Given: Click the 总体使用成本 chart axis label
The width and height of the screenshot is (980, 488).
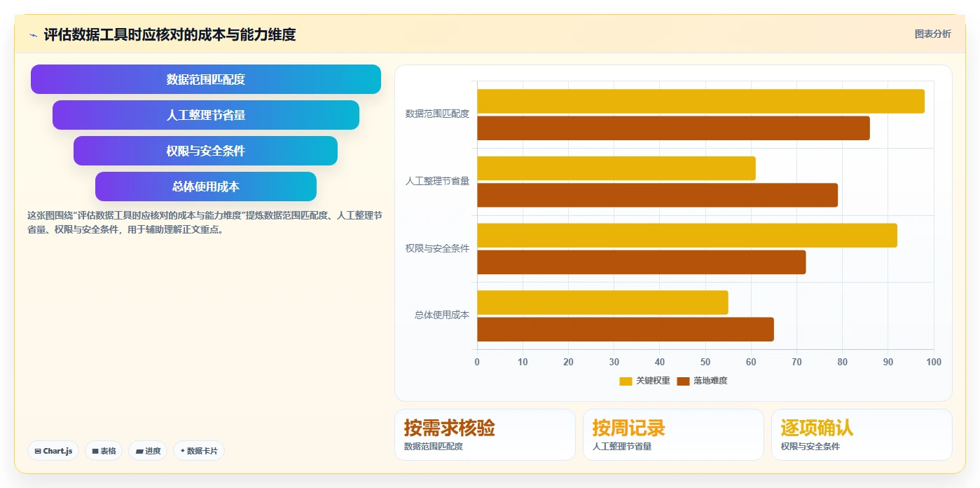Looking at the screenshot, I should pyautogui.click(x=442, y=316).
